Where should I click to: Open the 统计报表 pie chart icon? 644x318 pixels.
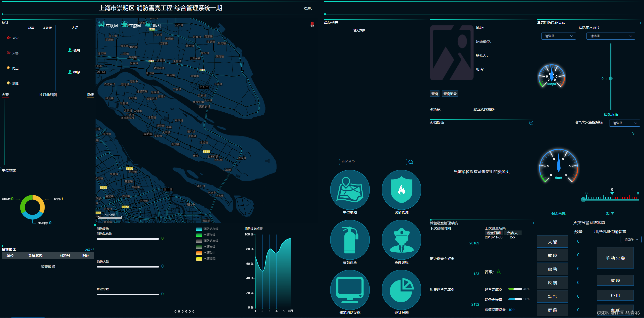401,290
